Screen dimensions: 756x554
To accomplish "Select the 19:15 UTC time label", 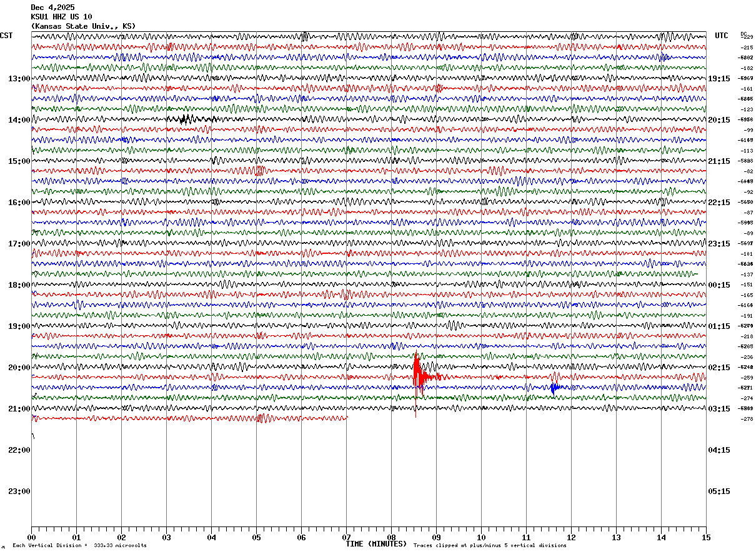I will click(719, 79).
